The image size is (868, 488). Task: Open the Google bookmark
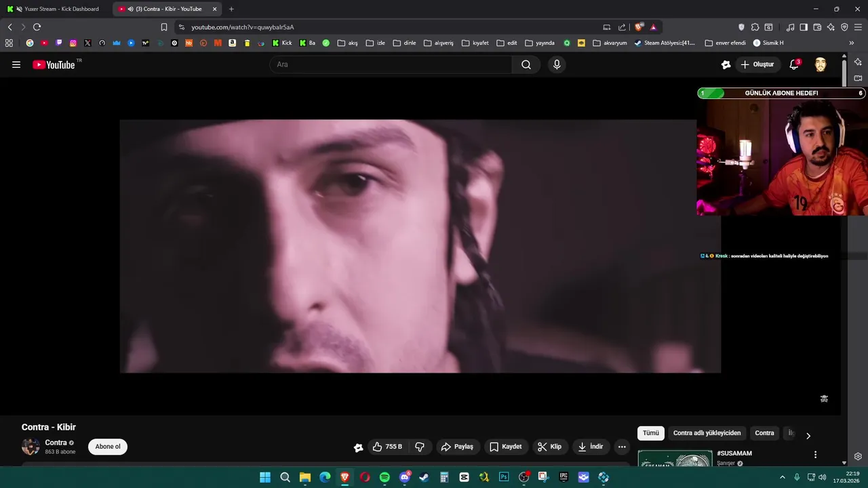tap(29, 43)
